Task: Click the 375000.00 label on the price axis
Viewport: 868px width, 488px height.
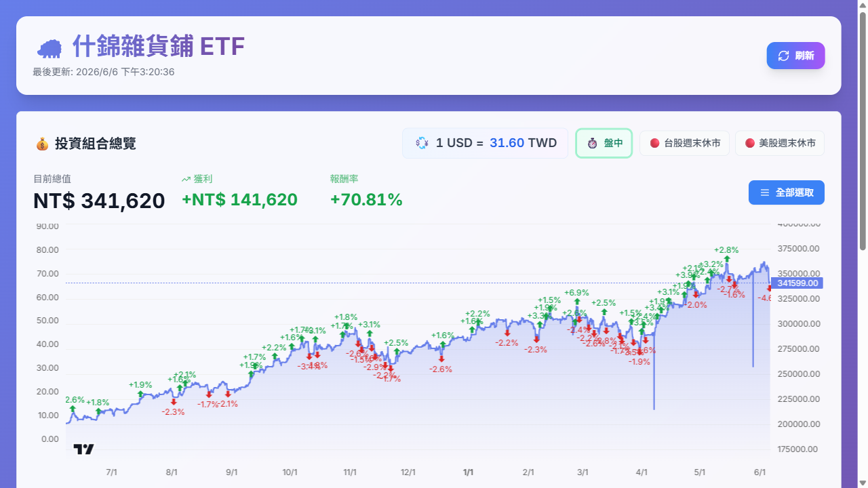Action: pos(799,249)
